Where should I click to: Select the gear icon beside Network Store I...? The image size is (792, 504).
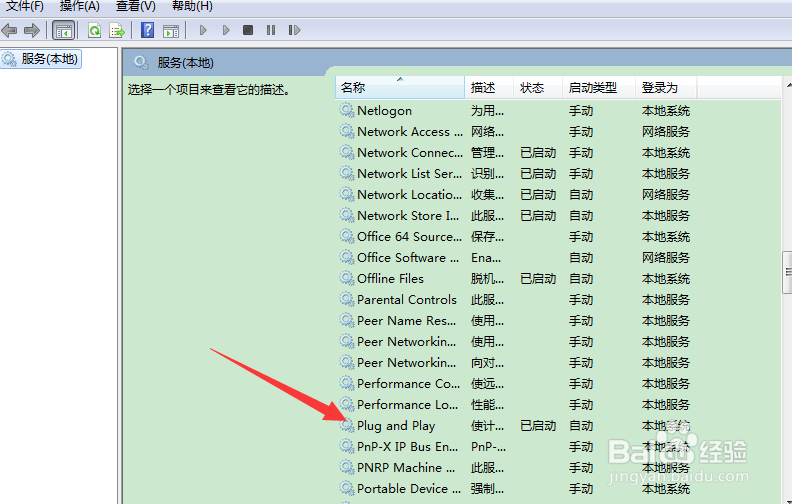[x=346, y=215]
